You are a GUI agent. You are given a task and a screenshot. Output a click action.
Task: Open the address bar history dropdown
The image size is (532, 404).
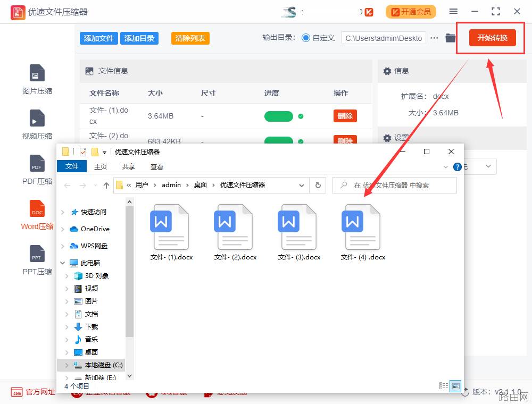pyautogui.click(x=301, y=186)
